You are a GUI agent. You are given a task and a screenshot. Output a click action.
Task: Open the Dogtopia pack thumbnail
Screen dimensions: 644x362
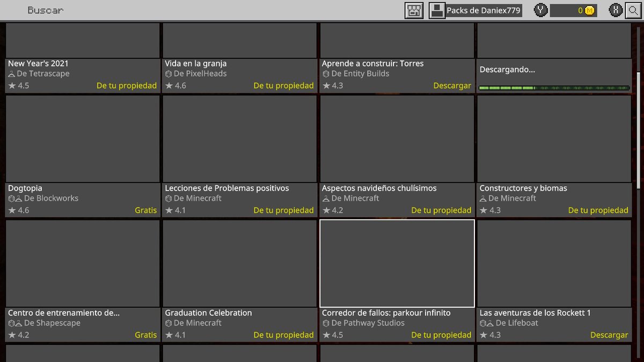pyautogui.click(x=83, y=139)
